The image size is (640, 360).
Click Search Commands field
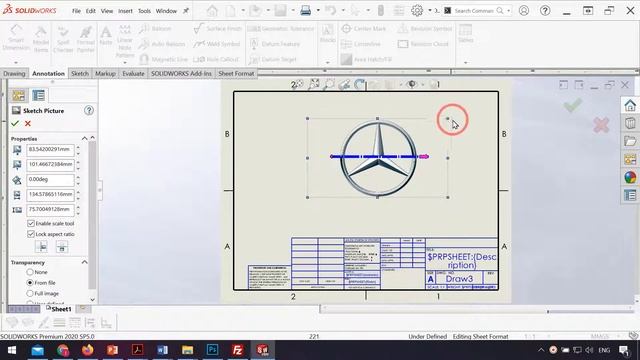473,11
